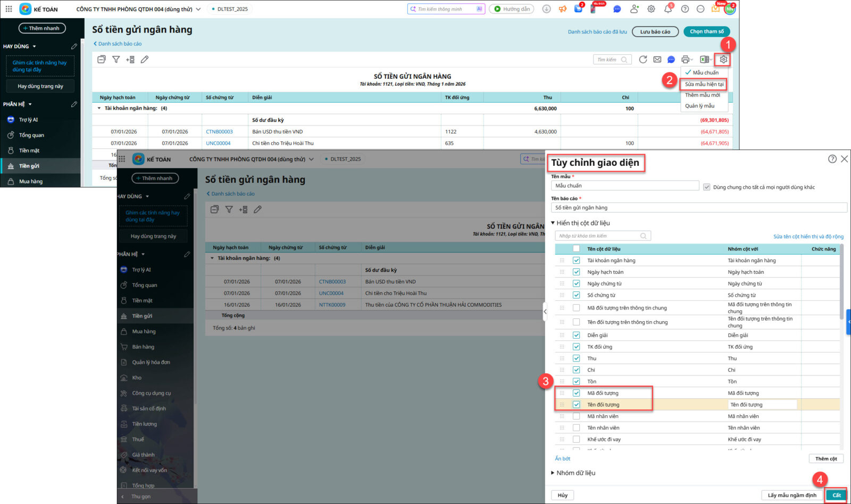Click the app grid launcher icon
The width and height of the screenshot is (851, 504).
coord(9,9)
